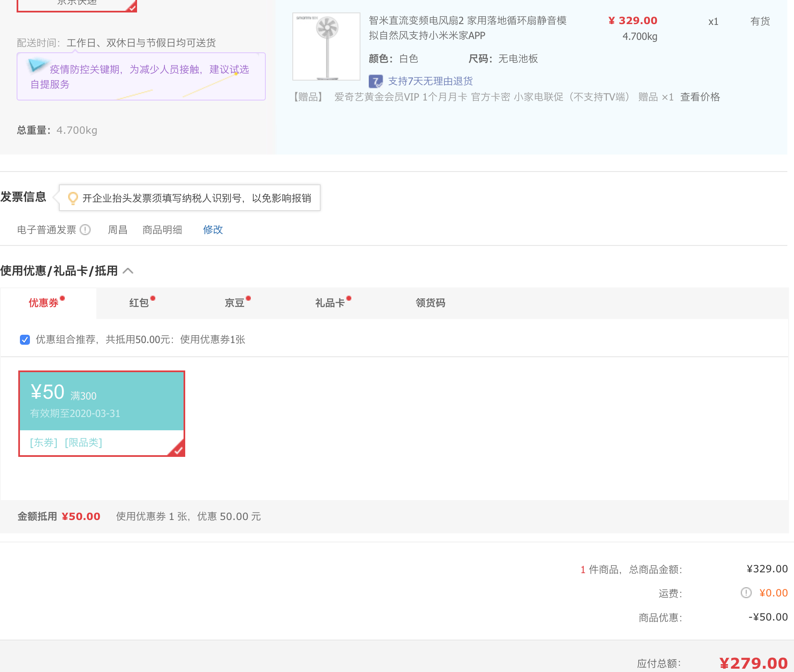Switch to the 优惠券 tab

(48, 303)
